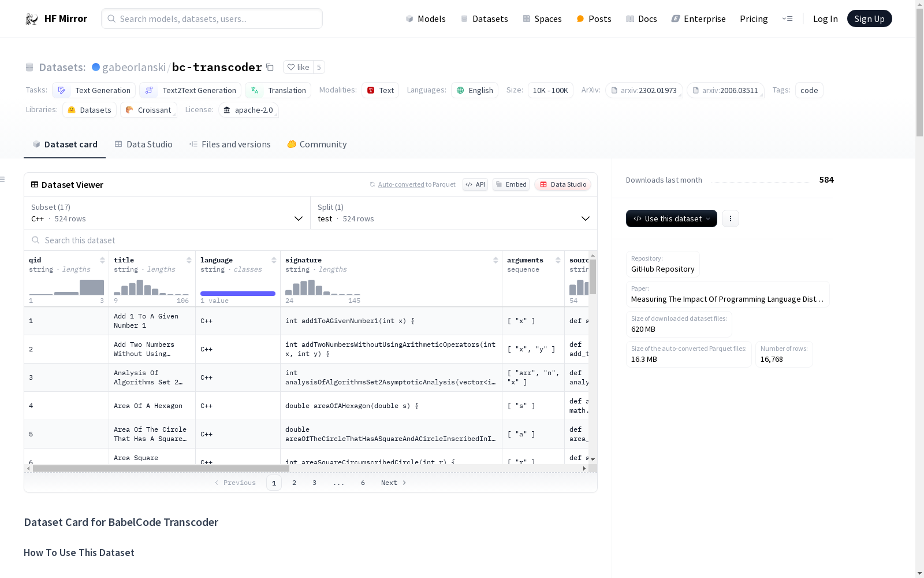Click the Text Generation task tag
The width and height of the screenshot is (924, 578).
point(94,90)
